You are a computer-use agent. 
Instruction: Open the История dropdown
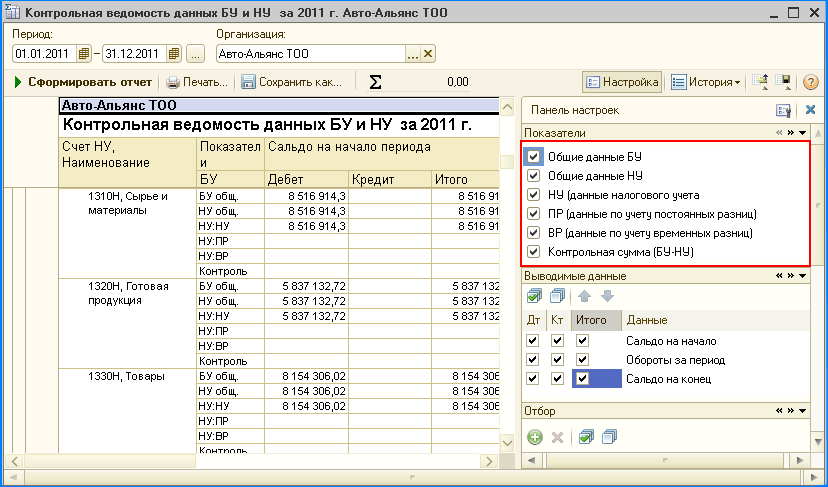(x=706, y=82)
